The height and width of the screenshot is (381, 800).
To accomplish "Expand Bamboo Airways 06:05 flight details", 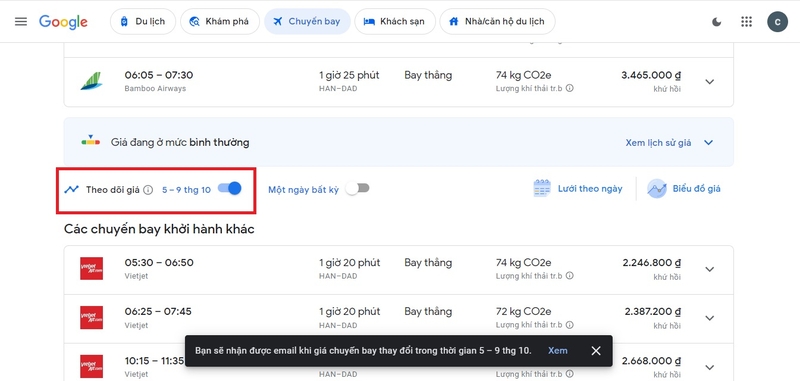I will [x=710, y=82].
